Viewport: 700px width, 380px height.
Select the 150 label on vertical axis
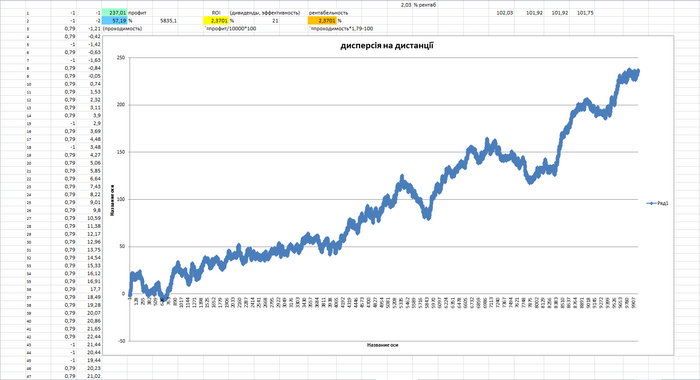[121, 152]
